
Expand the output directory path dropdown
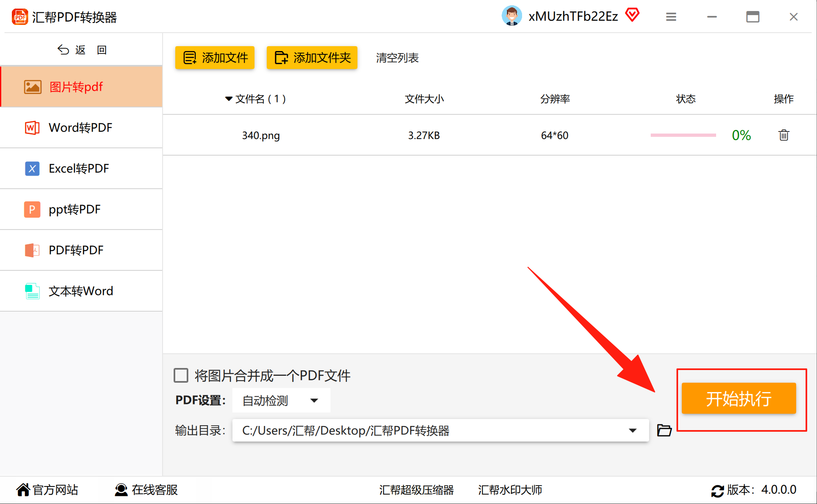pyautogui.click(x=632, y=430)
